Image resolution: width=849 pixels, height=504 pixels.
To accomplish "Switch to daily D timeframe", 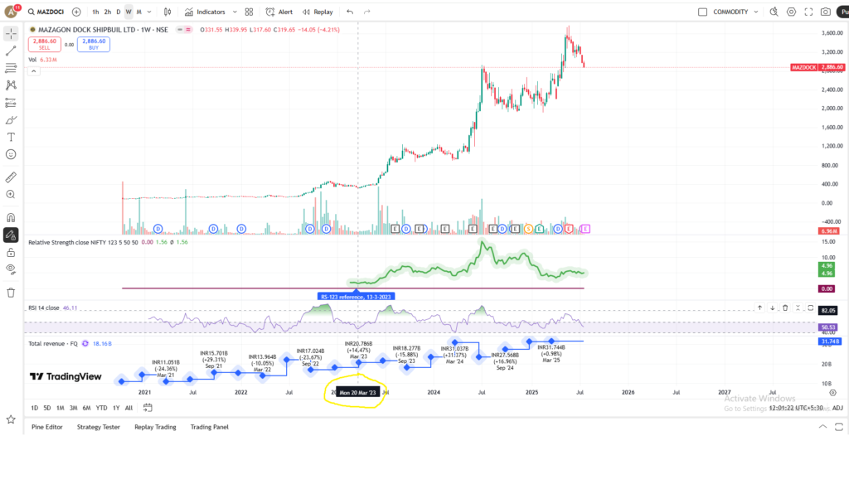I will 119,12.
